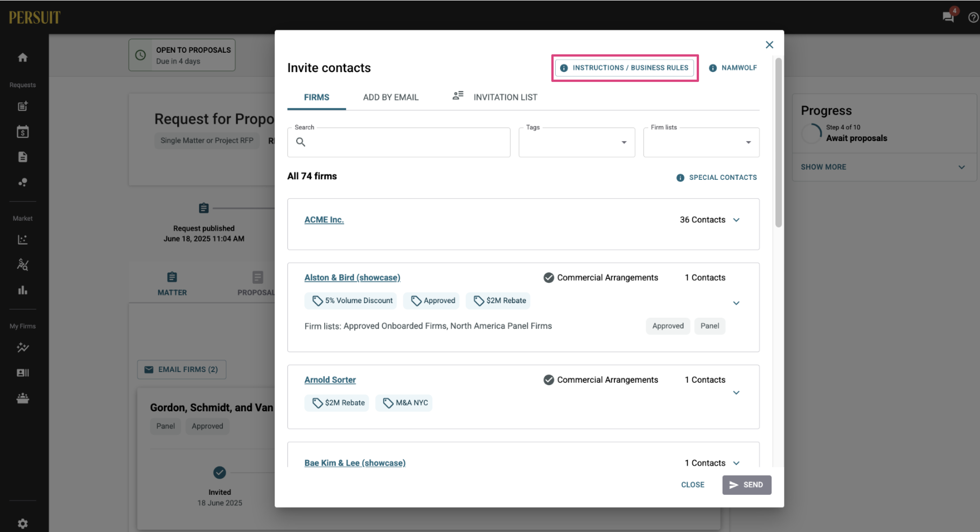980x532 pixels.
Task: Click the Step 4 of 10 progress circle
Action: click(811, 133)
